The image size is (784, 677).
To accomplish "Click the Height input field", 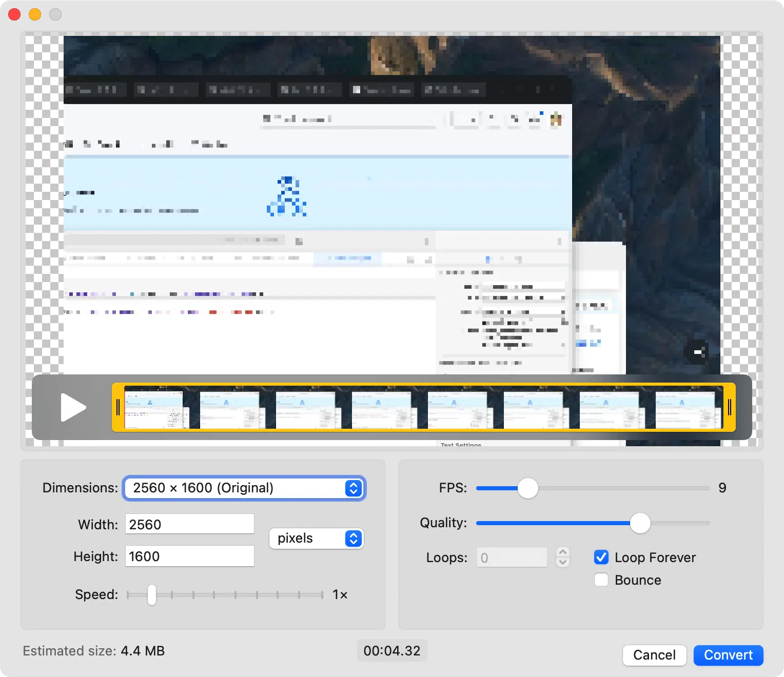I will pyautogui.click(x=189, y=556).
